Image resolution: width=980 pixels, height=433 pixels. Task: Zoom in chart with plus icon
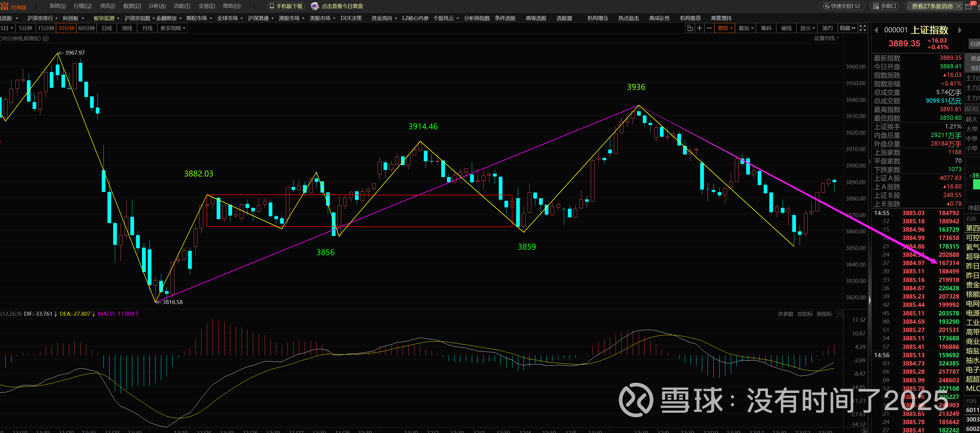(x=699, y=28)
